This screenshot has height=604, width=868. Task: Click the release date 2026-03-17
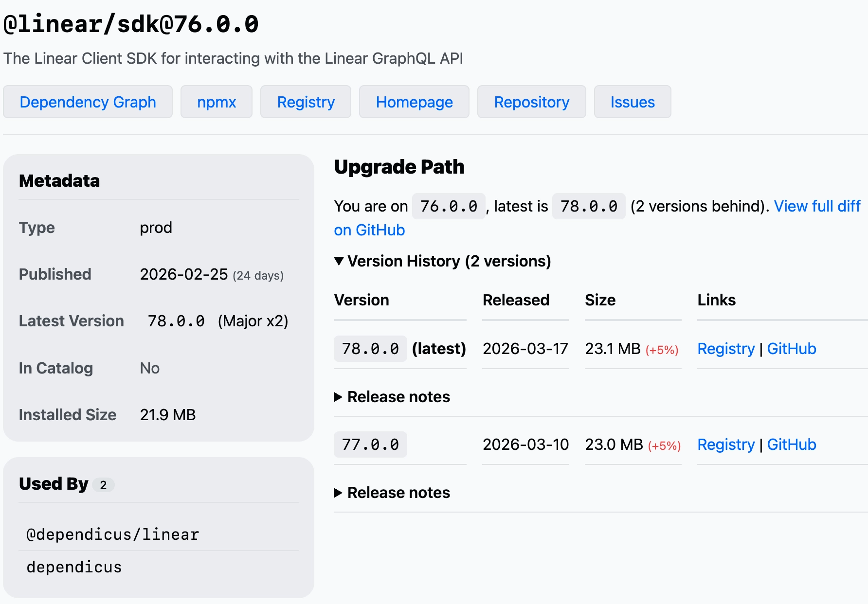(525, 349)
